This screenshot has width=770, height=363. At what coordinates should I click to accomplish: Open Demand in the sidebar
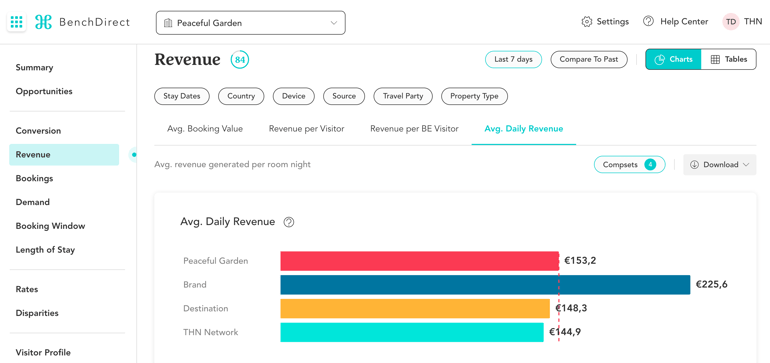pyautogui.click(x=32, y=202)
